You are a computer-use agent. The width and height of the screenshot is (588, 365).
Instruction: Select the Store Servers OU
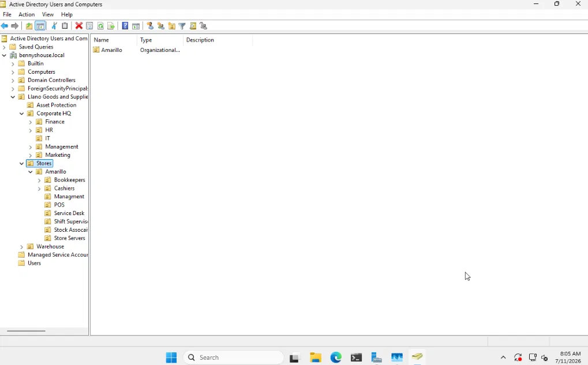(x=69, y=238)
